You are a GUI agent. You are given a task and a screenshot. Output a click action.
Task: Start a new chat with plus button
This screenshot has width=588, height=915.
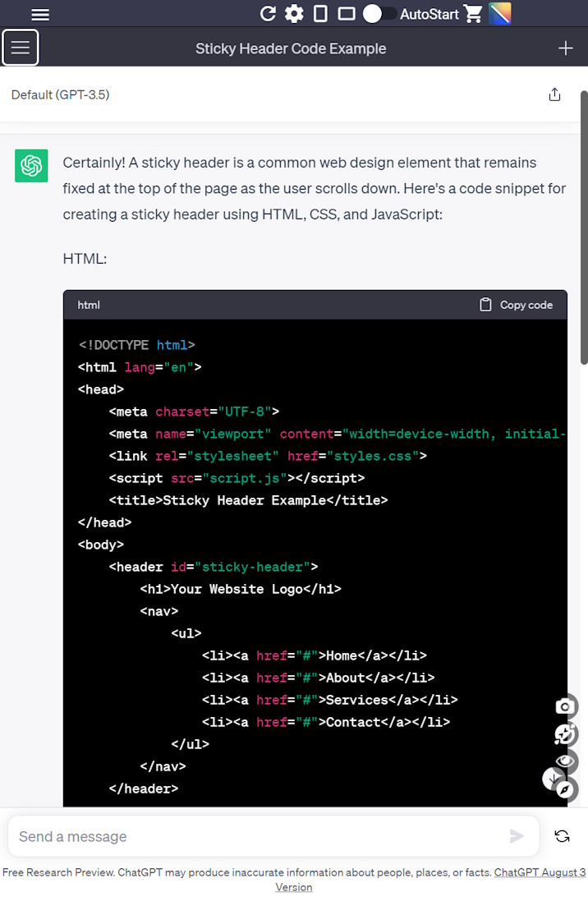point(566,48)
